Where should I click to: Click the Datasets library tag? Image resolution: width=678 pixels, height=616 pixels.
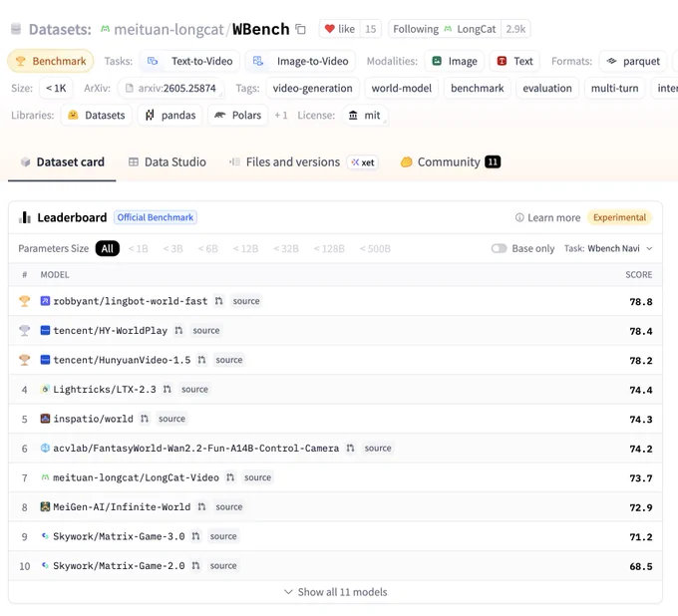[x=97, y=115]
